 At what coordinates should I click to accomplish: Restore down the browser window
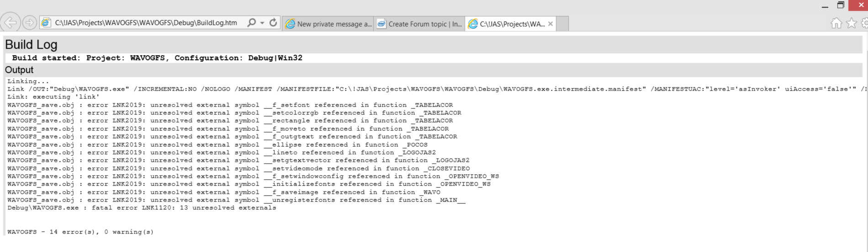(x=841, y=5)
